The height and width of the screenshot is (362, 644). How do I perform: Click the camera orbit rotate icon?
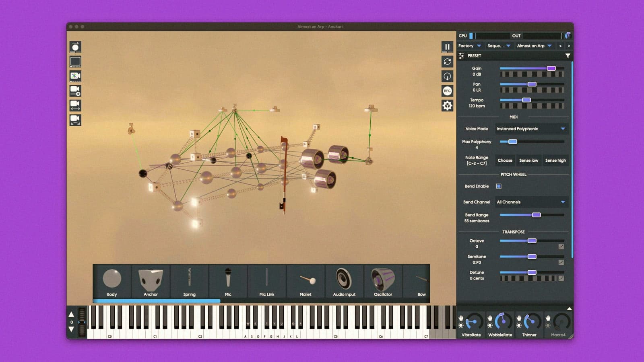pos(75,120)
